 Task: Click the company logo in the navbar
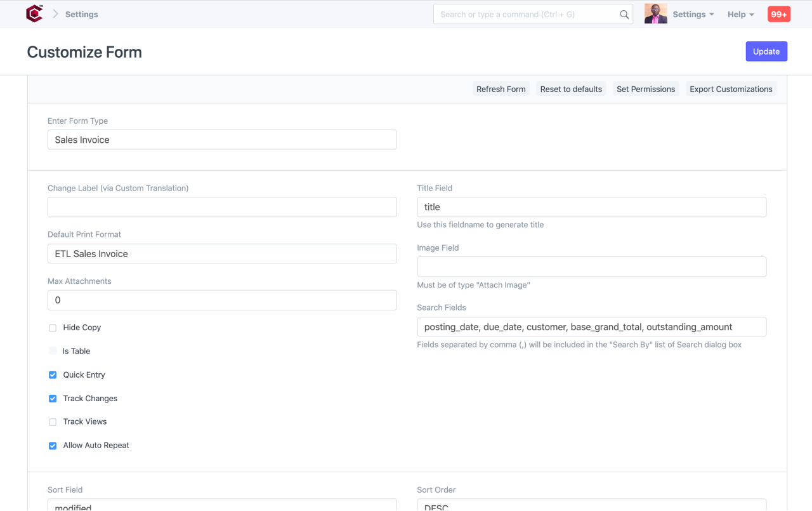(x=34, y=13)
